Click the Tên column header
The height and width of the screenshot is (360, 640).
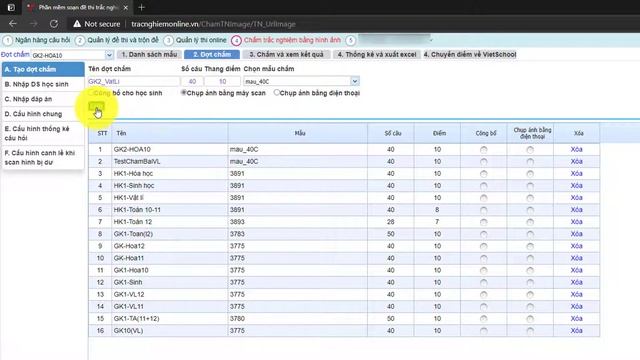pos(170,133)
